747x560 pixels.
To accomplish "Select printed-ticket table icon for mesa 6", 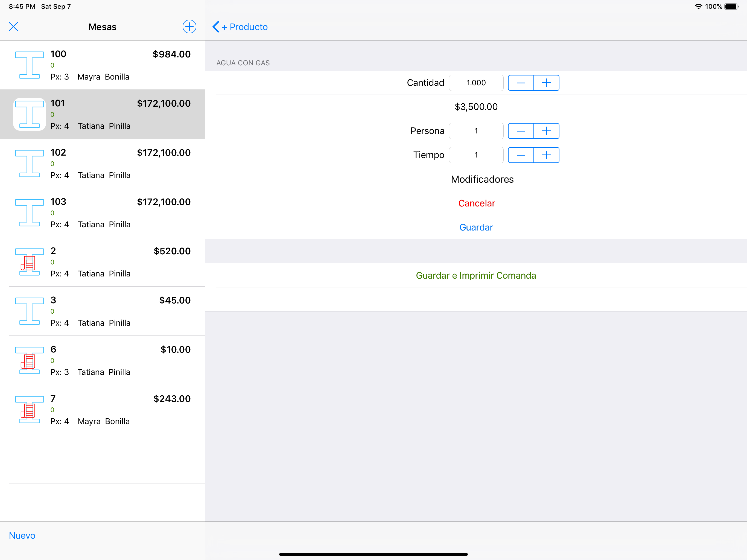I will (x=29, y=361).
